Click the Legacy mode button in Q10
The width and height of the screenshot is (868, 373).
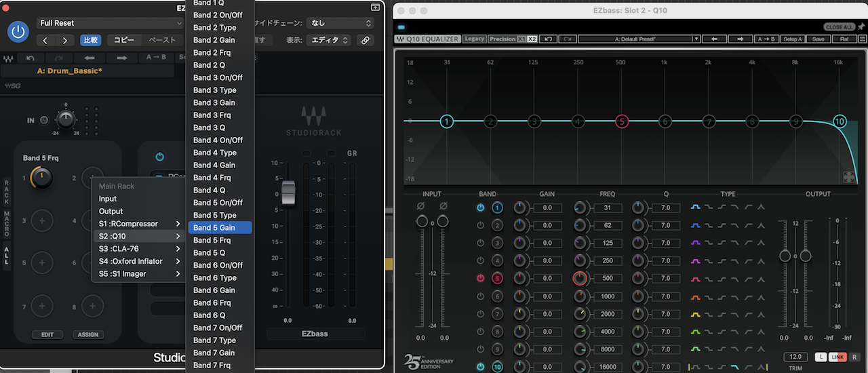[x=475, y=39]
